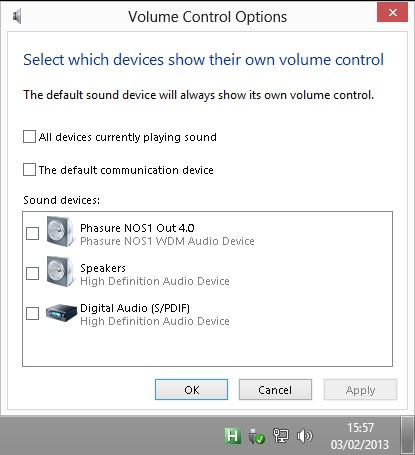This screenshot has width=415, height=455.
Task: Check The default communication device option
Action: point(29,170)
